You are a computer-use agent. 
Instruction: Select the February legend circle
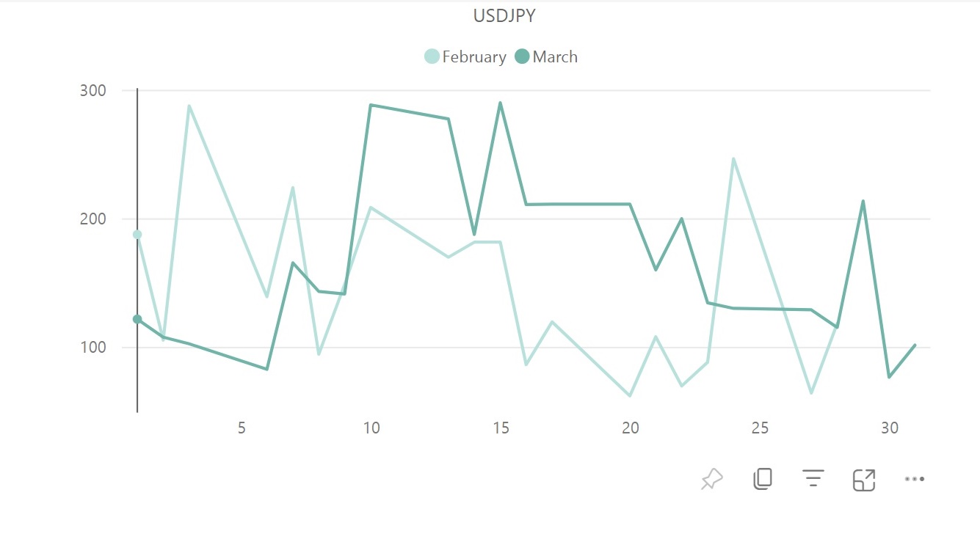pyautogui.click(x=432, y=56)
